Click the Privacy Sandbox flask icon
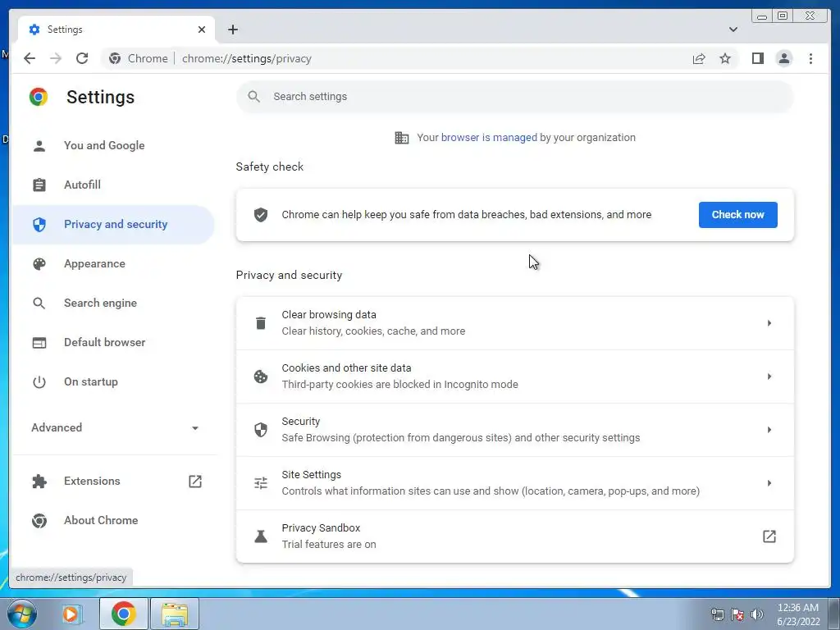The height and width of the screenshot is (630, 840). [261, 536]
